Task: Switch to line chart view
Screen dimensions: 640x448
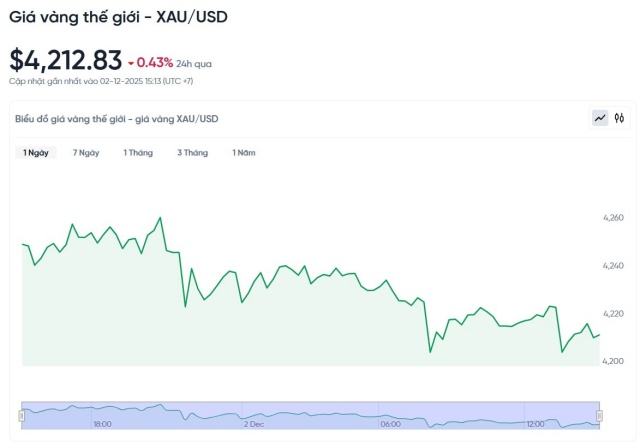Action: (x=600, y=118)
